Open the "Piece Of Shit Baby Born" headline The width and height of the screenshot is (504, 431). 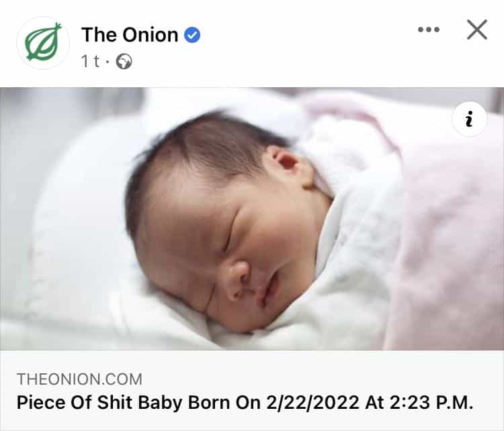point(245,403)
